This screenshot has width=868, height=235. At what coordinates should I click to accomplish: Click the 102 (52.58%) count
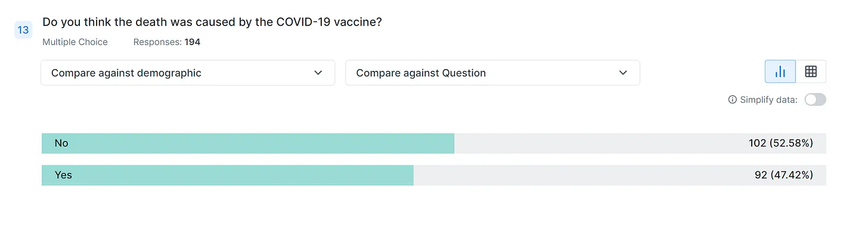pyautogui.click(x=781, y=143)
